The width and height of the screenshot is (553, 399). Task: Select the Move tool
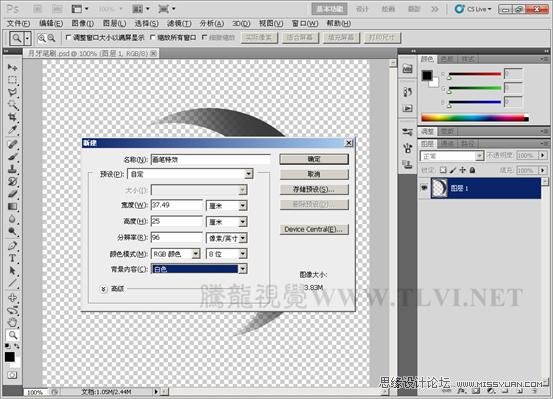click(x=12, y=67)
